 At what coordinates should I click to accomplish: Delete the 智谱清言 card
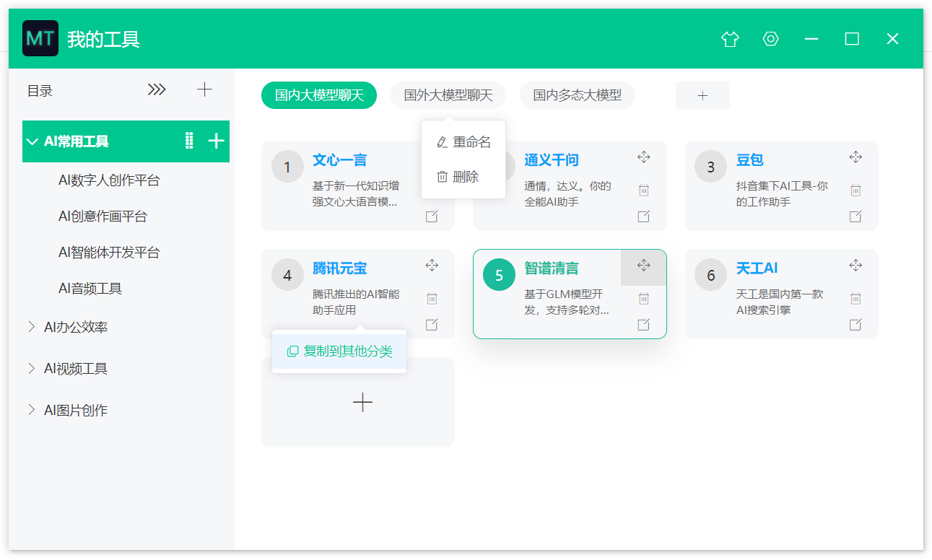coord(644,299)
